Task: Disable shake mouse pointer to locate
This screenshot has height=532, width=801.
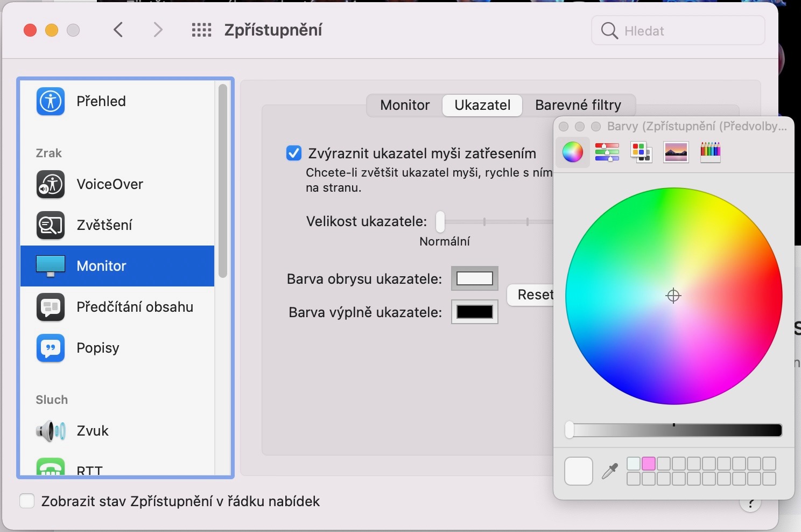Action: (294, 153)
